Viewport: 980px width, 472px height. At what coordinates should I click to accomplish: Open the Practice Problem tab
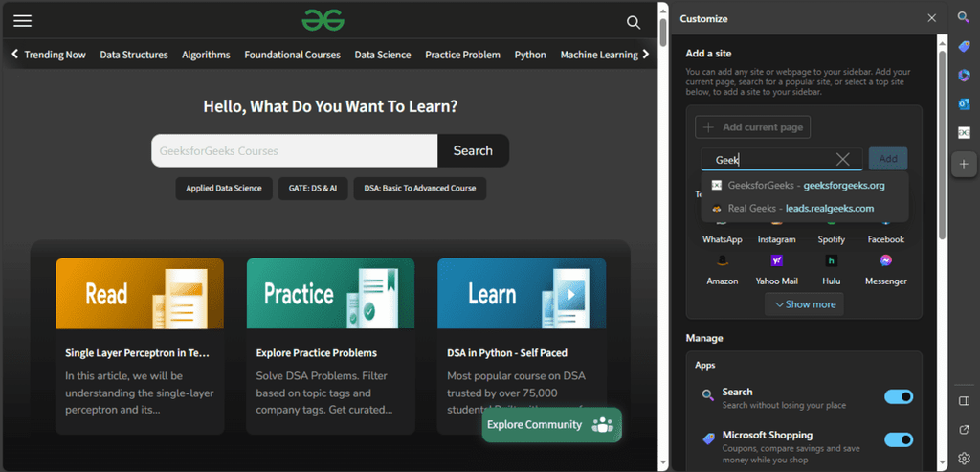click(x=462, y=55)
